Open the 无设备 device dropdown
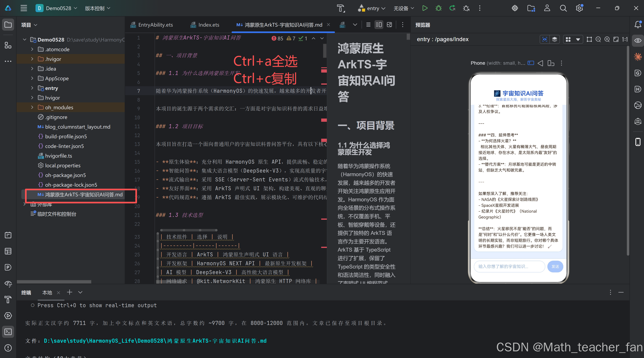Image resolution: width=644 pixels, height=358 pixels. point(404,8)
